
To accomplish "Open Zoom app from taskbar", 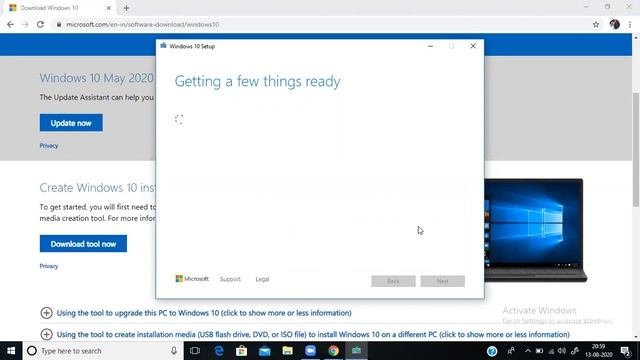I will 310,351.
